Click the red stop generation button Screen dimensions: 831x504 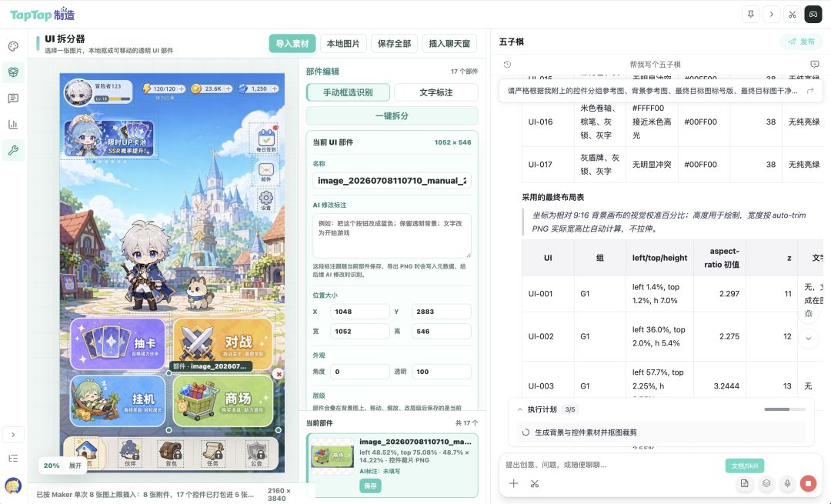pos(808,482)
